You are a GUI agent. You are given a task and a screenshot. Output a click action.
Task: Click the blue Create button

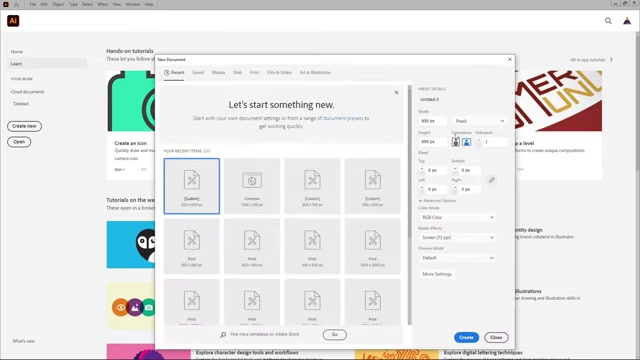coord(466,338)
